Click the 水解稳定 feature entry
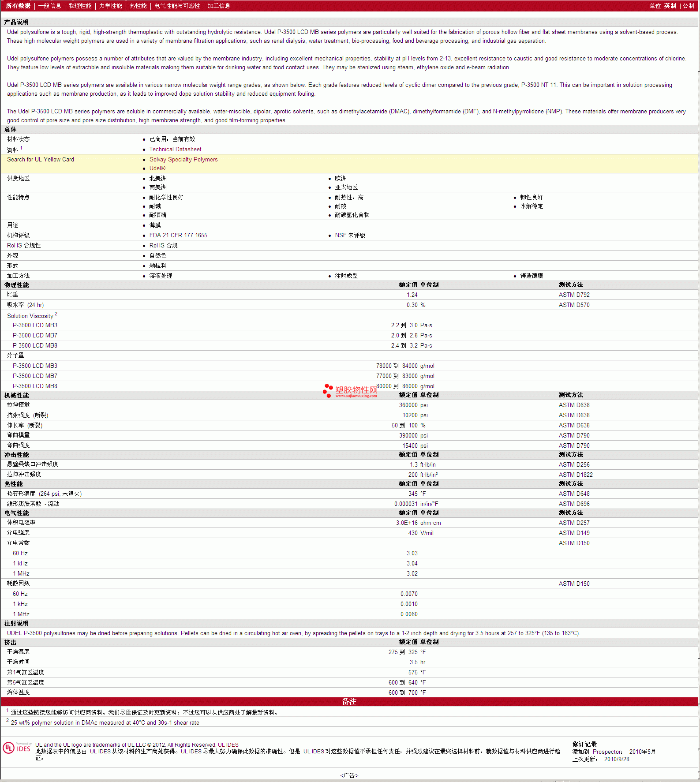The height and width of the screenshot is (782, 700). 532,206
